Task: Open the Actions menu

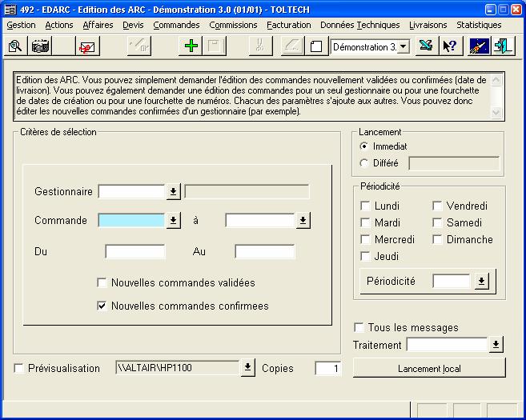Action: (x=59, y=25)
